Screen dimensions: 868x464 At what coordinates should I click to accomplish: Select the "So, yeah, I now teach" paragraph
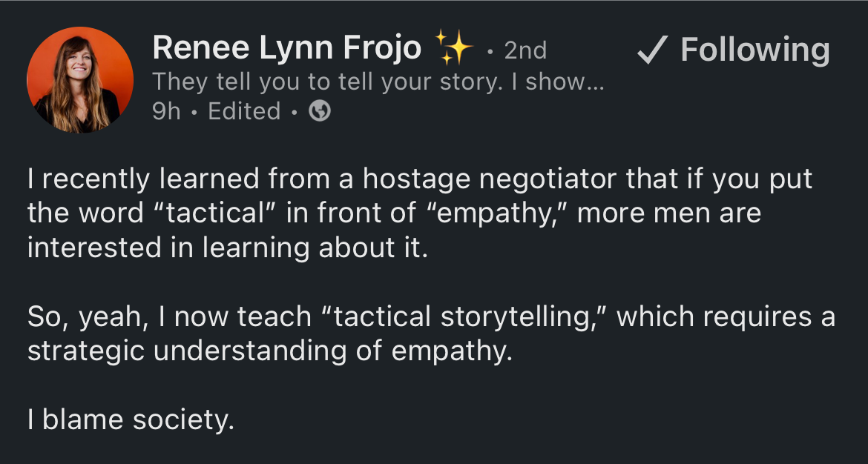pyautogui.click(x=431, y=334)
